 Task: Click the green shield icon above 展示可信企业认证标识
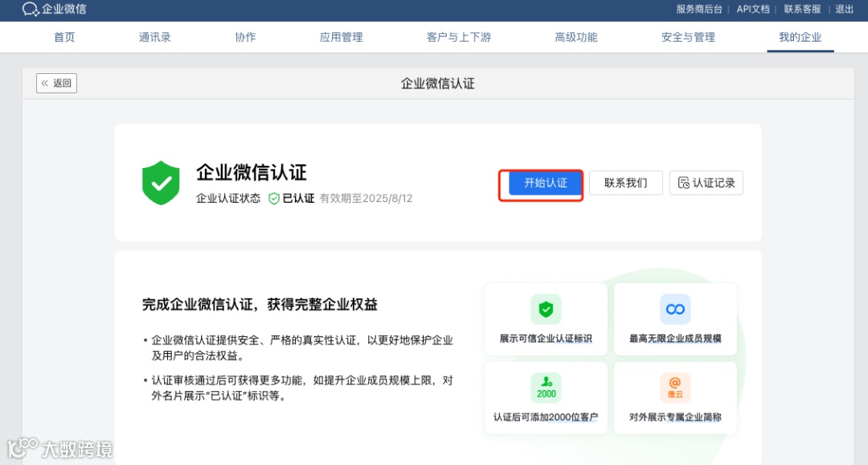coord(546,309)
